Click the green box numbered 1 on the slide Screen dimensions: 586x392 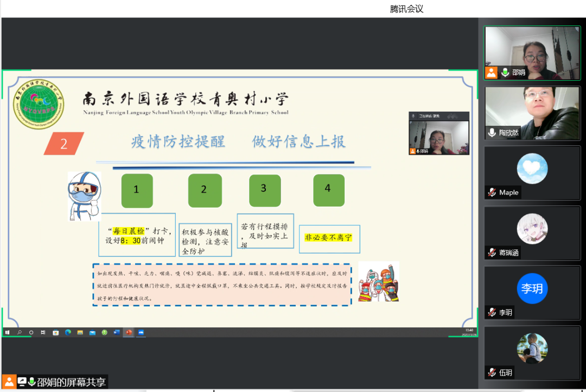[136, 190]
